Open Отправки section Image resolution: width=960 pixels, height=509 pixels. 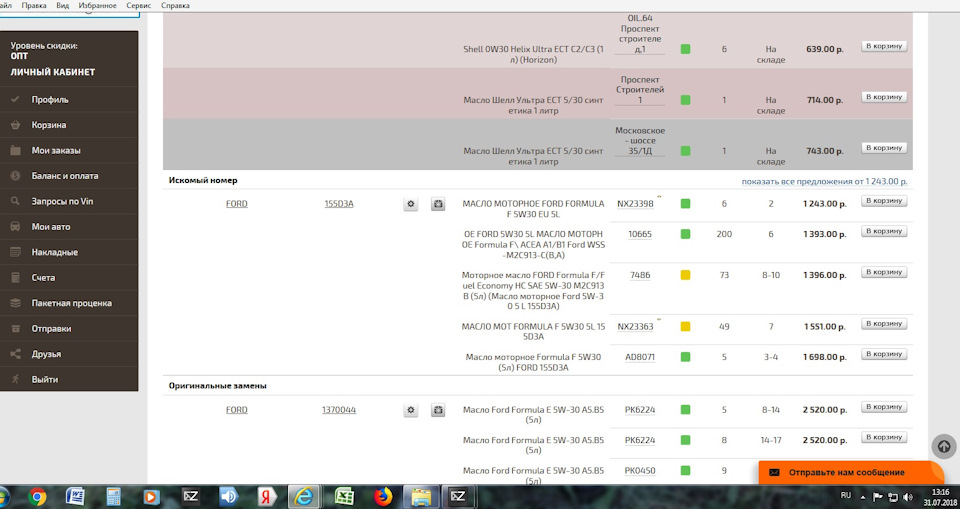[x=51, y=329]
